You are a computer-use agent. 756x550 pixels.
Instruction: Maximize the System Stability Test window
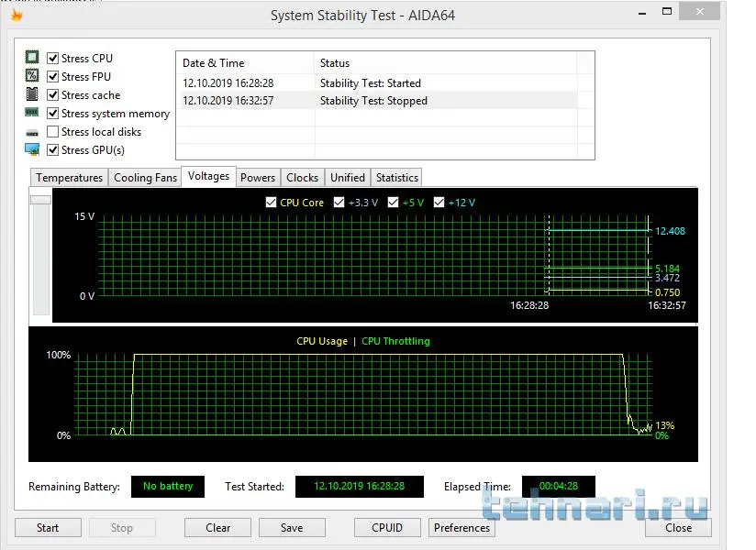(667, 12)
